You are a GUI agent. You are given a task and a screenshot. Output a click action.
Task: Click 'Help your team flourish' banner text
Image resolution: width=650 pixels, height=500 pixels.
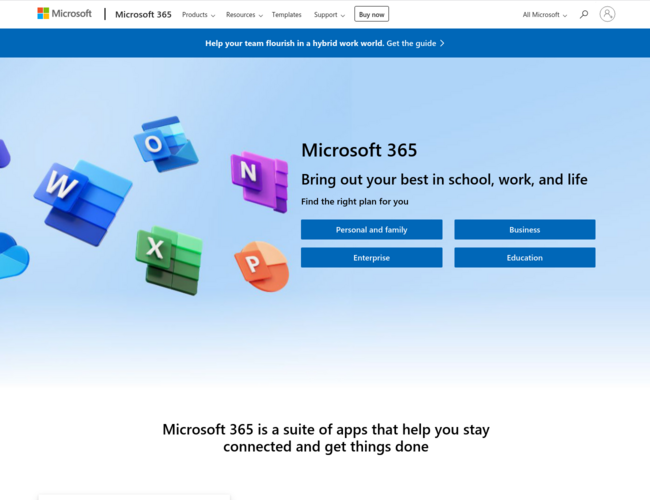(x=295, y=43)
